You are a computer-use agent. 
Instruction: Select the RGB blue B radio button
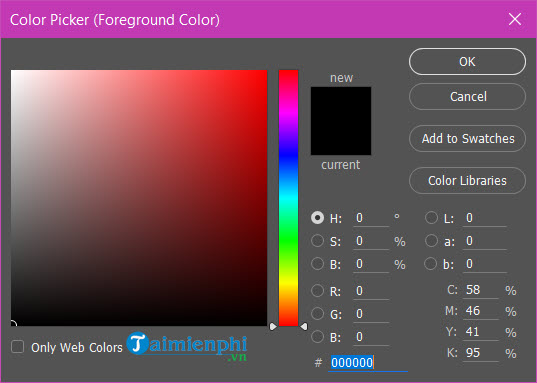point(317,336)
